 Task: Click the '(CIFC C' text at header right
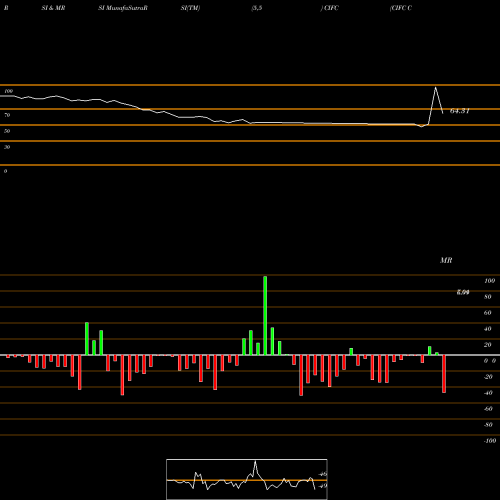[401, 8]
